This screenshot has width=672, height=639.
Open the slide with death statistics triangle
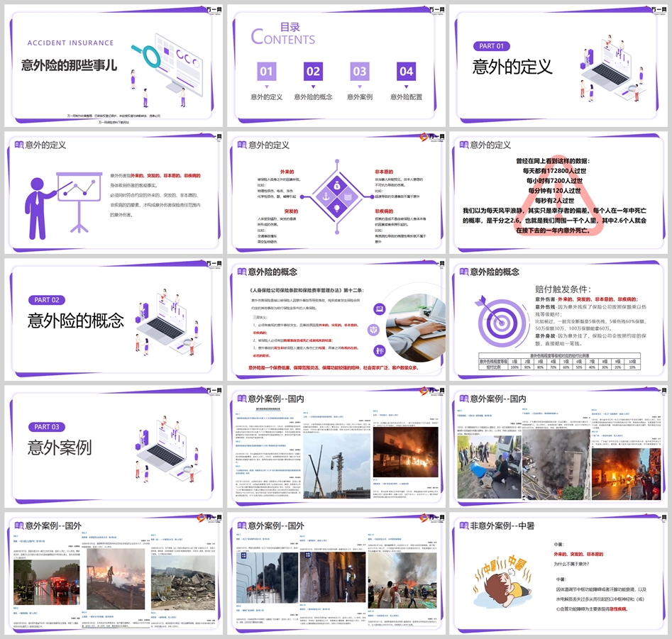click(x=561, y=194)
